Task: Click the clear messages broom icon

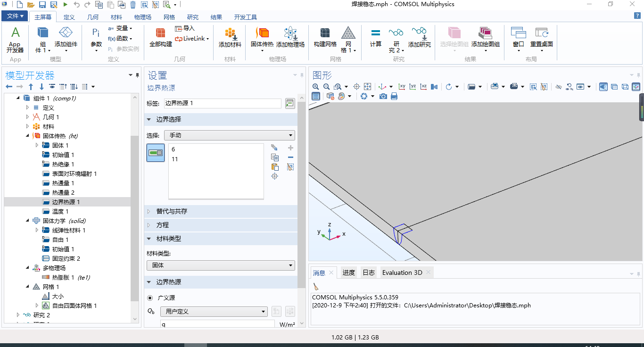Action: (x=316, y=287)
